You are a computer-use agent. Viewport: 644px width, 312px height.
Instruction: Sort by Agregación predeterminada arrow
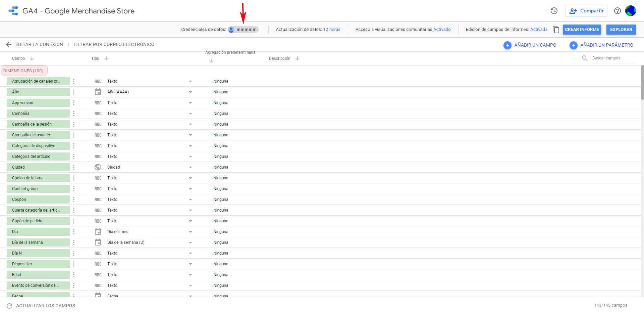[211, 61]
